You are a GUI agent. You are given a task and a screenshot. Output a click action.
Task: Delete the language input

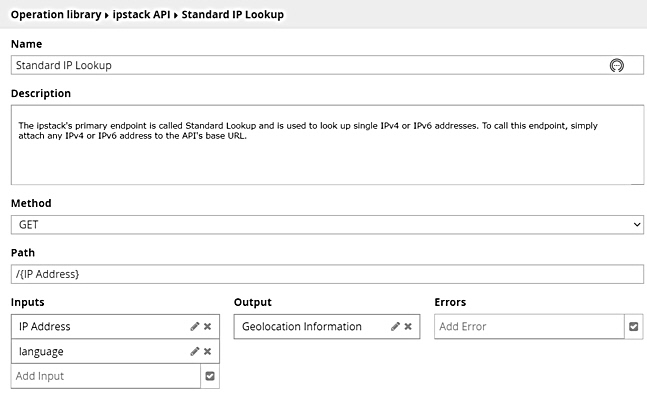coord(208,351)
